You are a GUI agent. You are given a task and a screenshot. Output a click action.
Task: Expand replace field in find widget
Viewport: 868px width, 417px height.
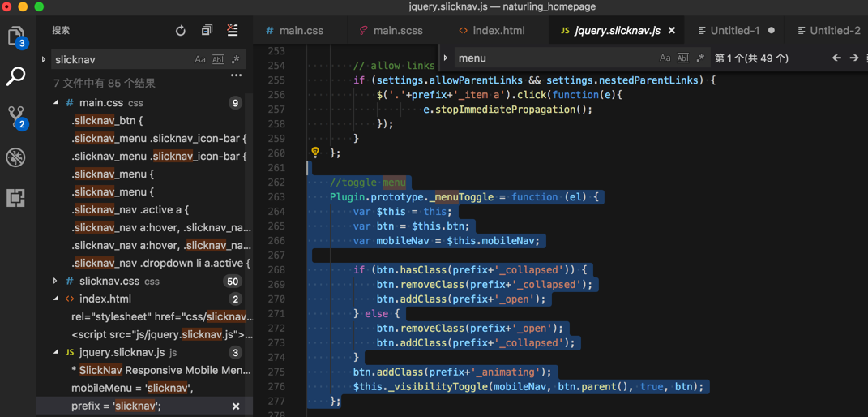[446, 58]
